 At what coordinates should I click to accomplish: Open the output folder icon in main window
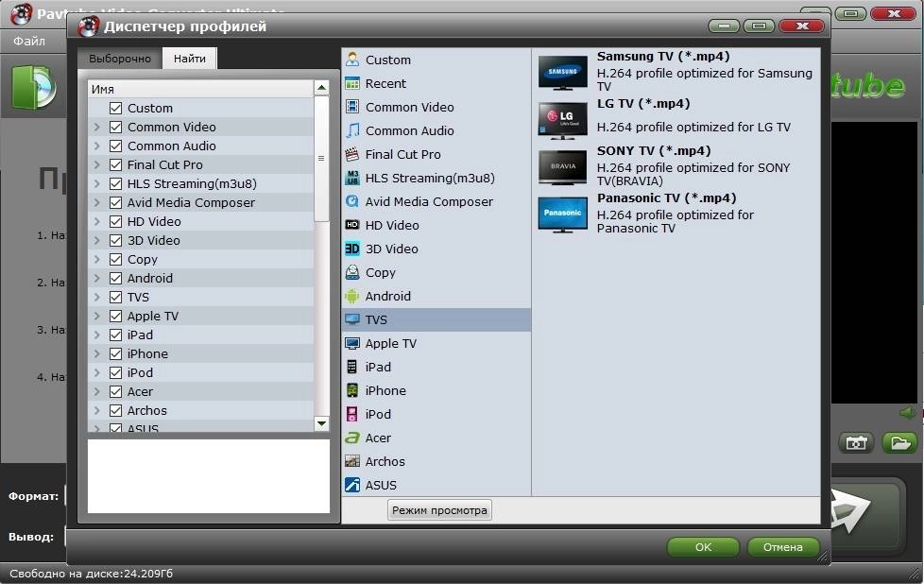point(899,442)
